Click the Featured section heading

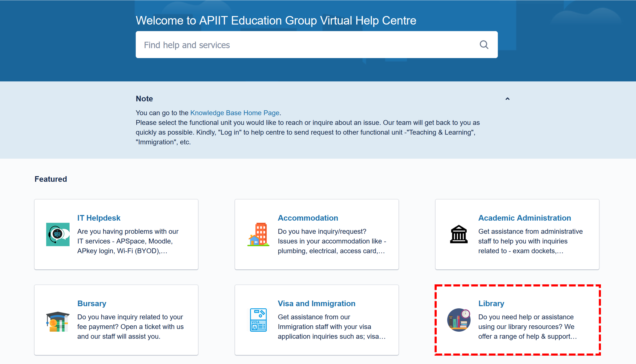click(51, 179)
